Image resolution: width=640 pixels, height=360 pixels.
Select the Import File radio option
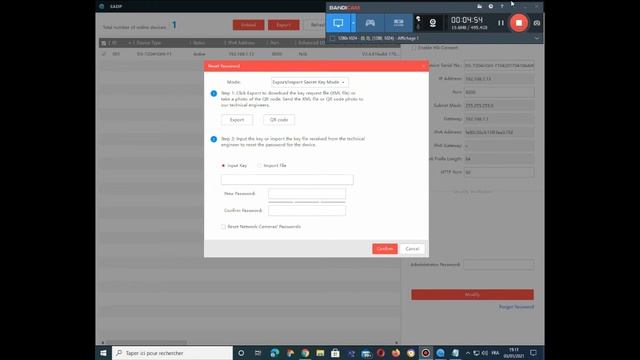[x=259, y=165]
